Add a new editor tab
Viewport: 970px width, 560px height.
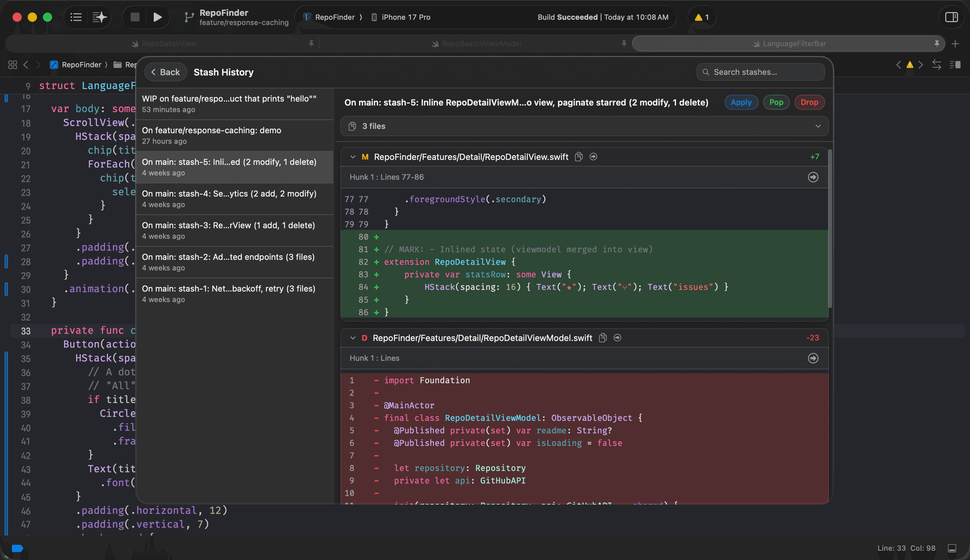955,44
